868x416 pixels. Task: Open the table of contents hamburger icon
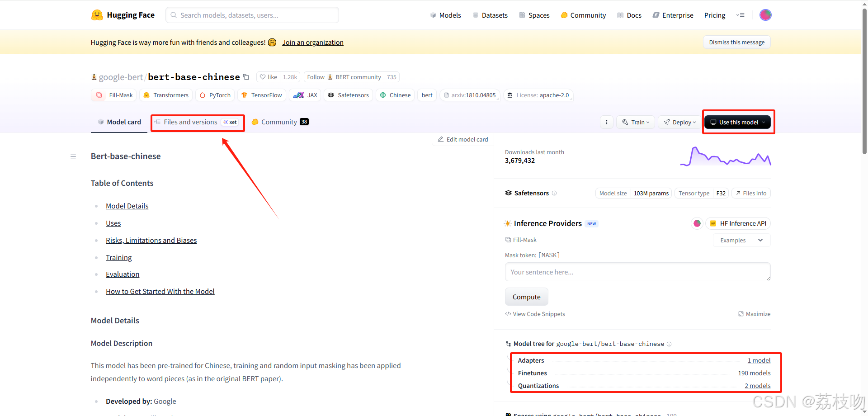[73, 156]
